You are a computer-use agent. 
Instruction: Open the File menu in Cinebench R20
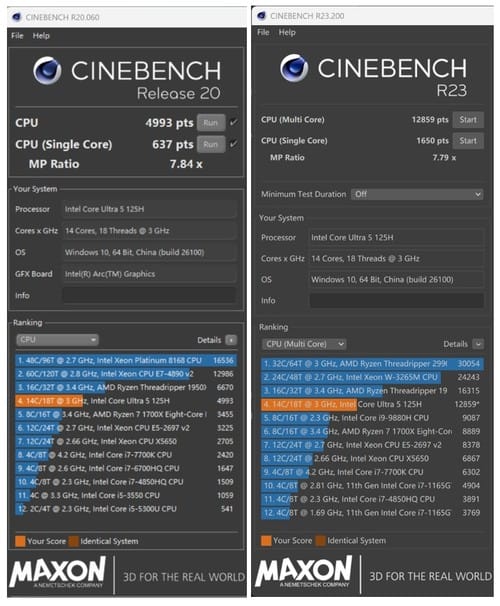point(17,36)
